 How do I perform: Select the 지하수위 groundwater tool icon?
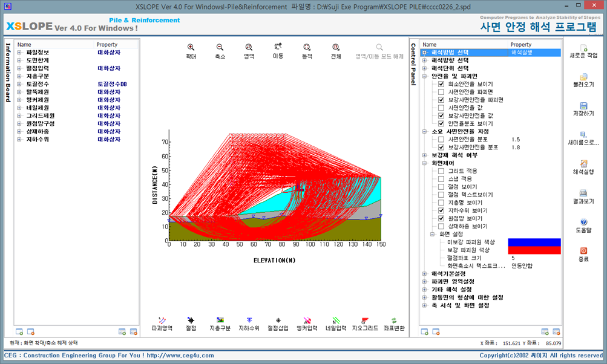pyautogui.click(x=249, y=320)
